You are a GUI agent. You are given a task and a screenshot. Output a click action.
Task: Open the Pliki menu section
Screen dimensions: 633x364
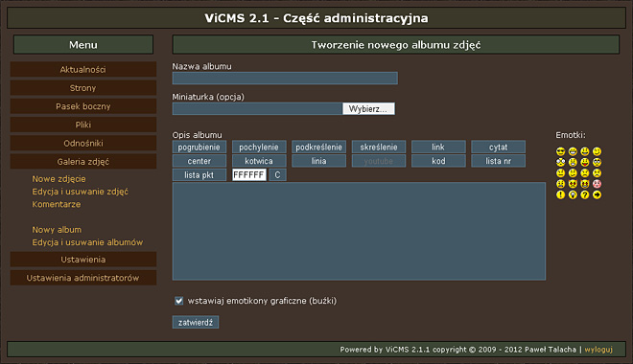point(83,125)
